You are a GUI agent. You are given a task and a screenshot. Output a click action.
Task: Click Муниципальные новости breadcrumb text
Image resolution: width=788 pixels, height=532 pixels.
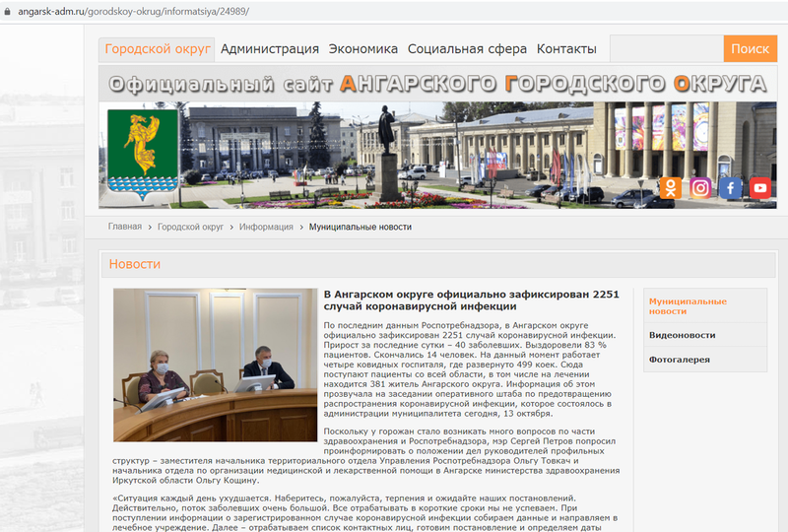point(361,227)
